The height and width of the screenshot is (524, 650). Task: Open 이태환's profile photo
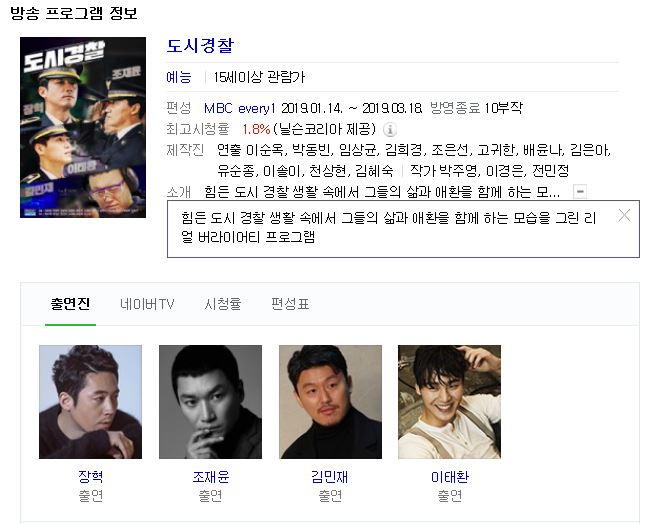pyautogui.click(x=449, y=402)
